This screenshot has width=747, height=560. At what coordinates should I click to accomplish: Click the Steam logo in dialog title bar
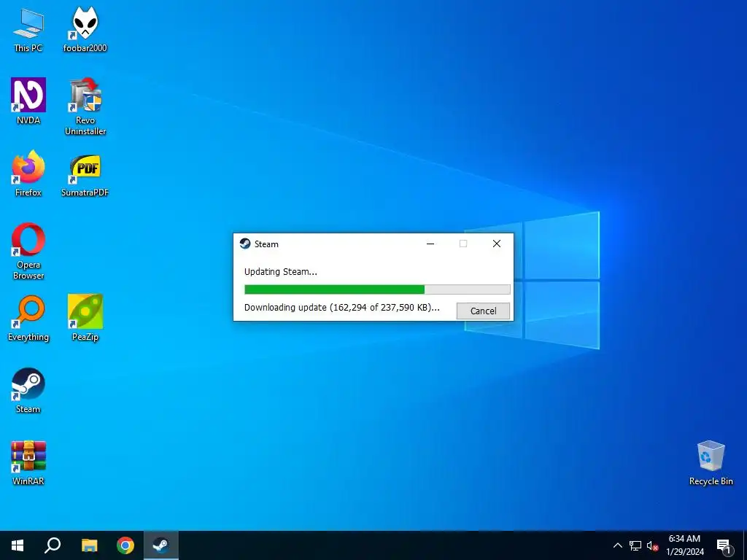(245, 244)
